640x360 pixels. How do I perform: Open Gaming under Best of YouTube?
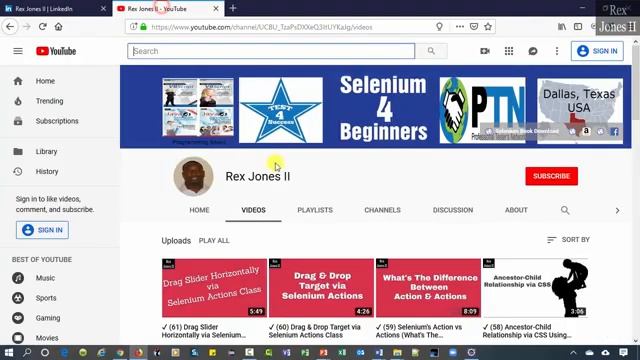click(x=47, y=318)
